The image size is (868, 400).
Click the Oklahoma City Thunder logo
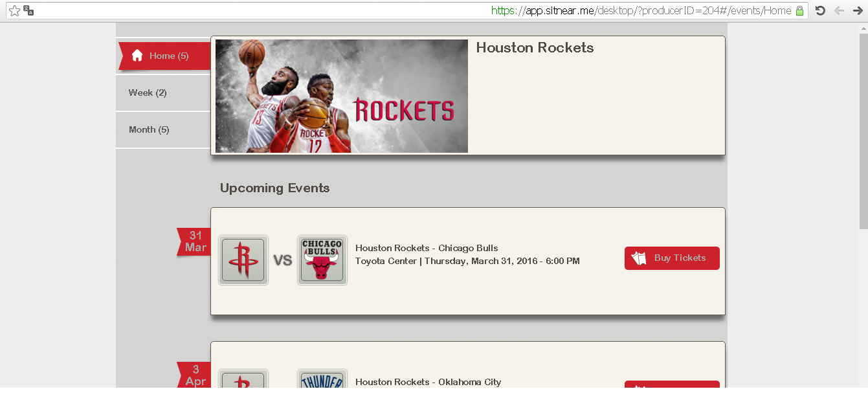322,379
